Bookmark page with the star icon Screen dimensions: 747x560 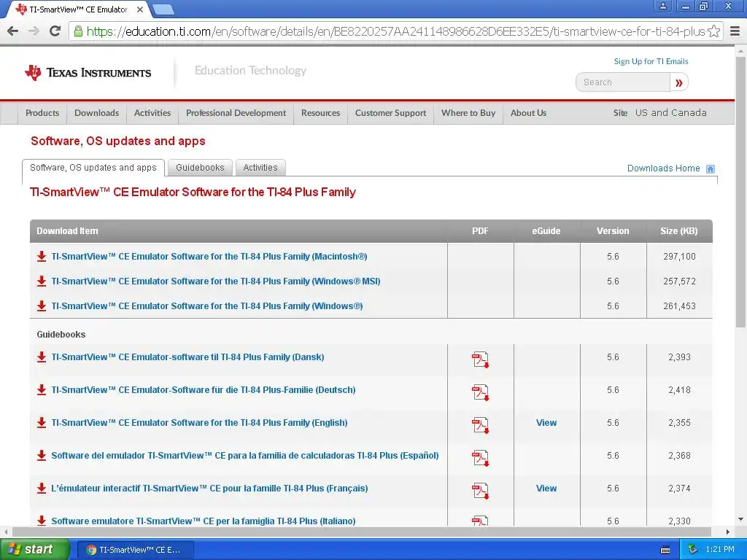(x=713, y=31)
